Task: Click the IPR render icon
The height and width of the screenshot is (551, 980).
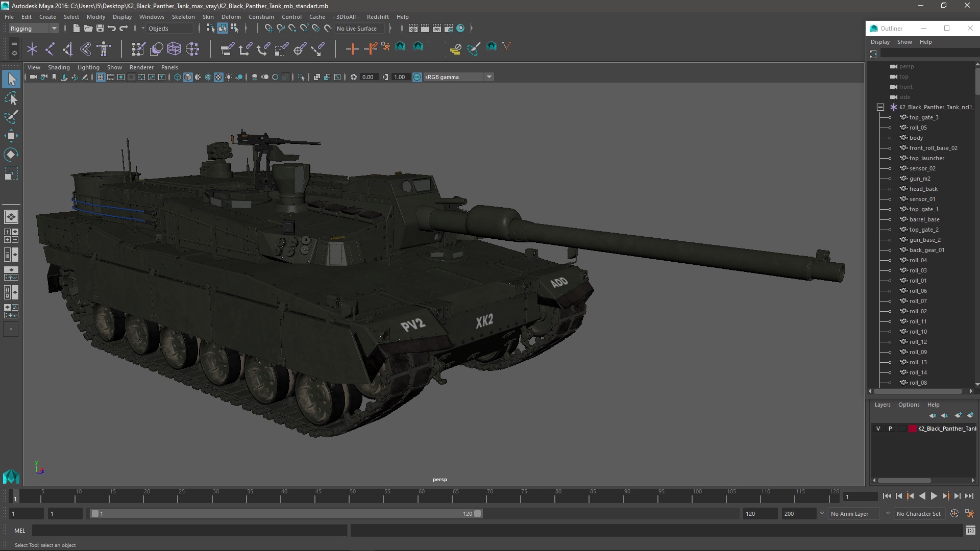Action: [437, 29]
